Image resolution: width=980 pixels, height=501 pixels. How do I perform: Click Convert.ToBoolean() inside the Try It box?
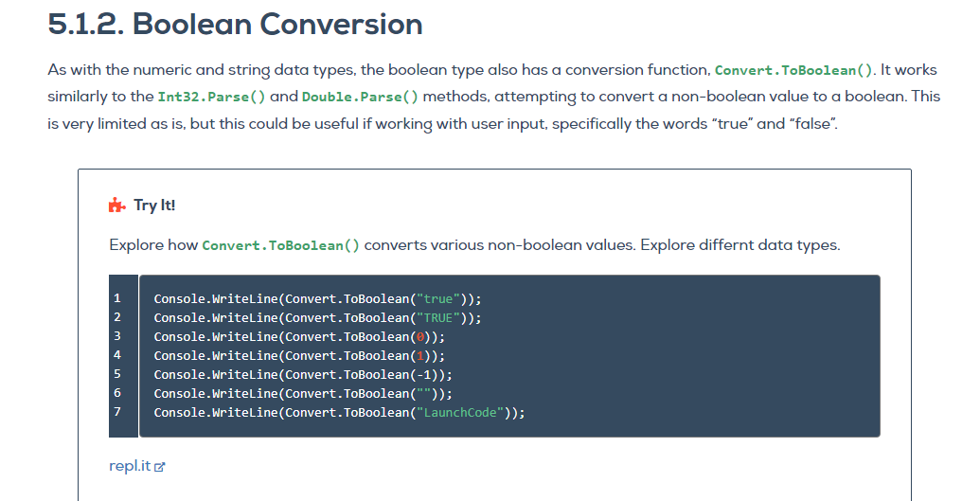pos(280,245)
